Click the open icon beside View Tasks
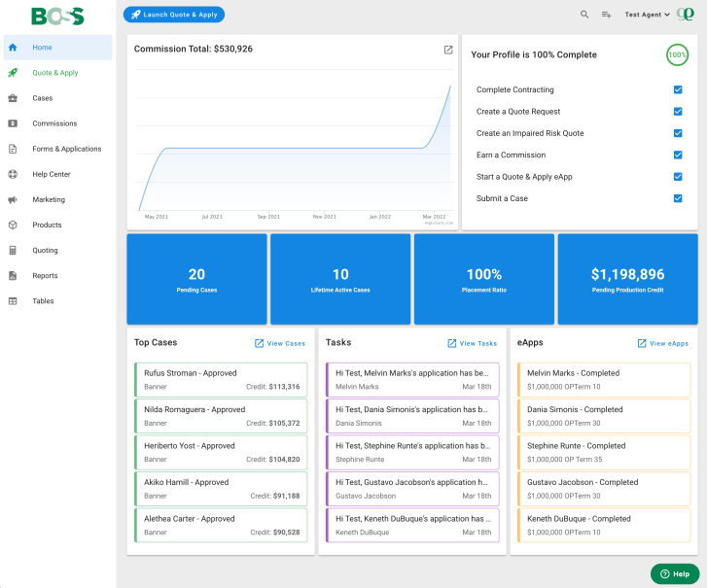707x588 pixels. tap(452, 343)
